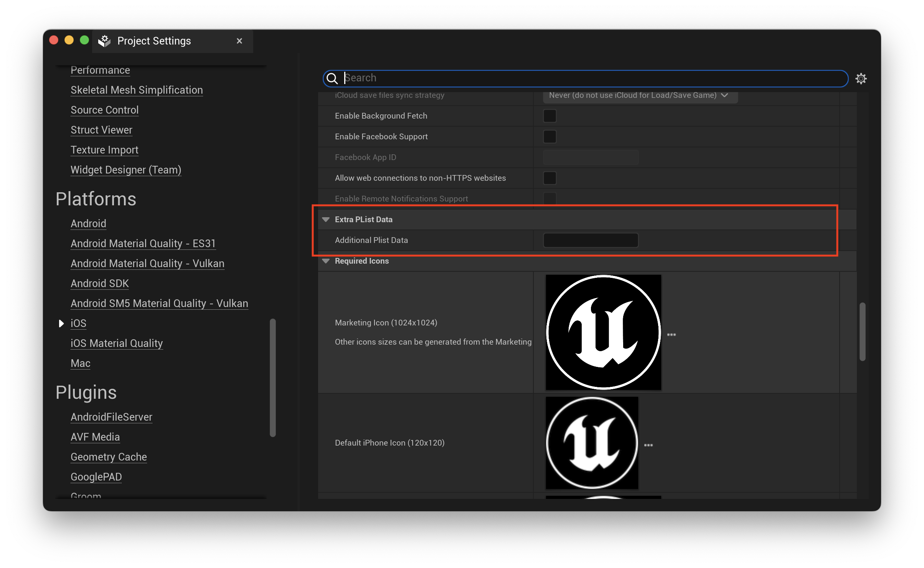Open ellipsis menu for Marketing Icon
The height and width of the screenshot is (568, 924).
point(672,335)
